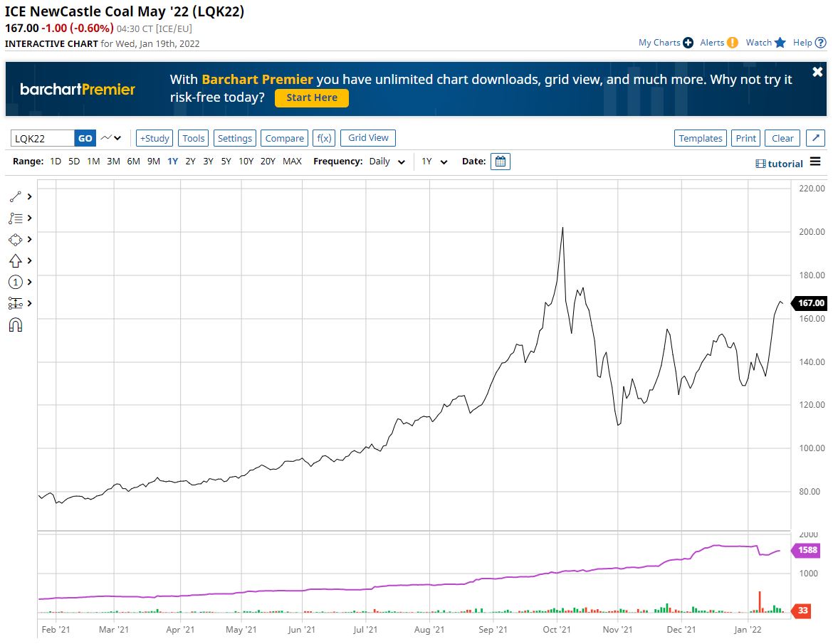Click the 1588 open interest label
Image resolution: width=838 pixels, height=644 pixels.
point(806,550)
